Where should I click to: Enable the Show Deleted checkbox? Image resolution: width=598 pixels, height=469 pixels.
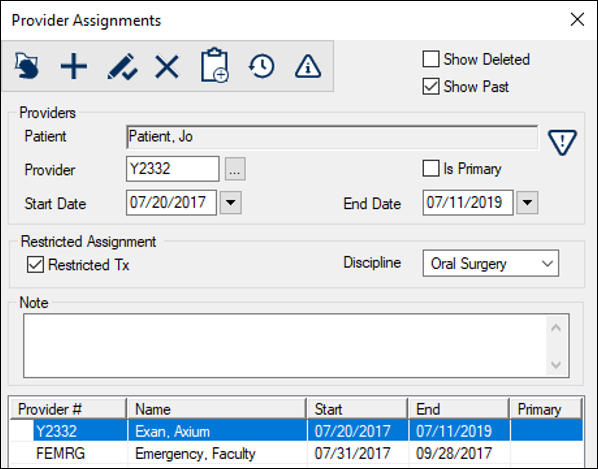coord(431,59)
